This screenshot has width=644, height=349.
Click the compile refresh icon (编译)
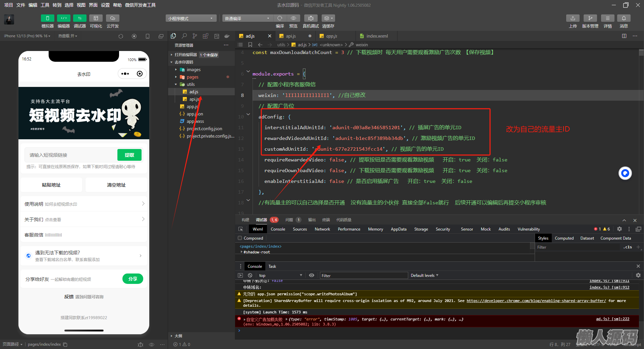tap(280, 18)
